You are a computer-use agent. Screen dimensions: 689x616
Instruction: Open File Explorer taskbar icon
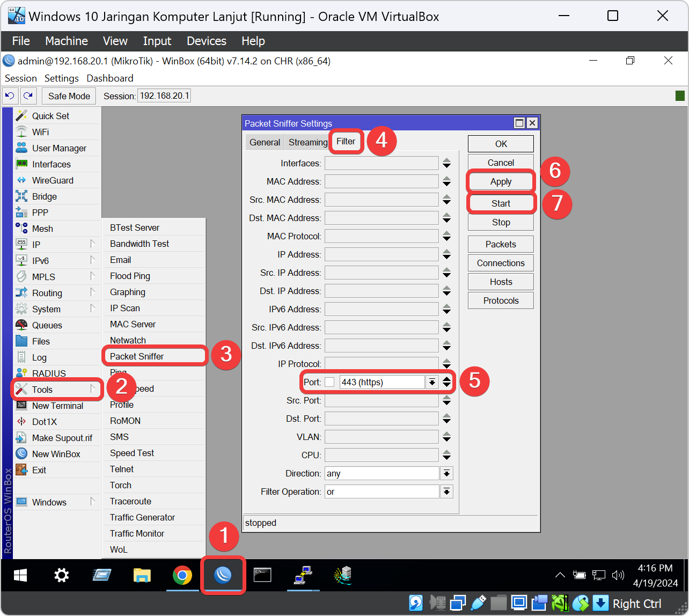point(142,576)
